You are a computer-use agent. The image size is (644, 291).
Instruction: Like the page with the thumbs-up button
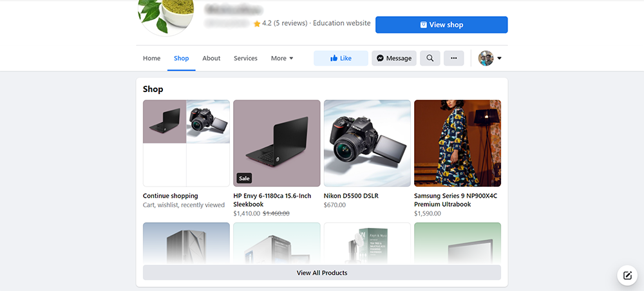pos(341,59)
